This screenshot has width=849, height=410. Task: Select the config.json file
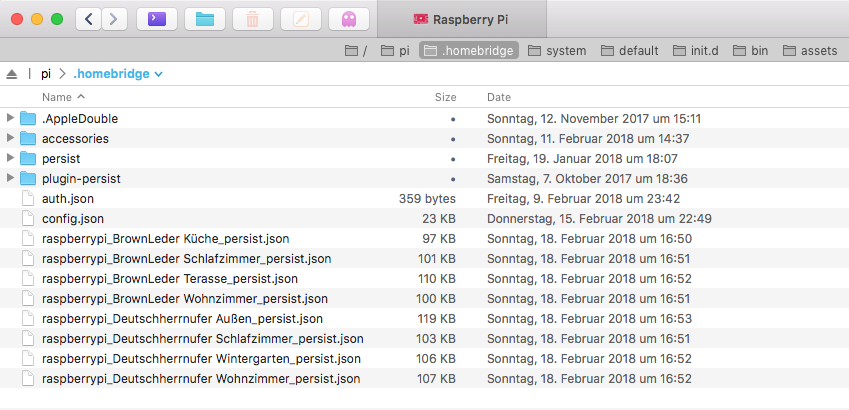coord(73,218)
